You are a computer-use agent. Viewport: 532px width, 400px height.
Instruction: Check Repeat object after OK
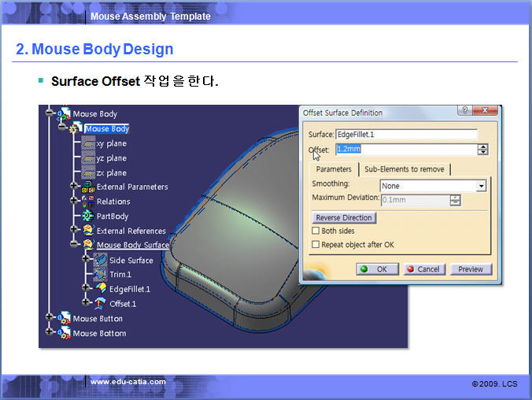pos(316,245)
